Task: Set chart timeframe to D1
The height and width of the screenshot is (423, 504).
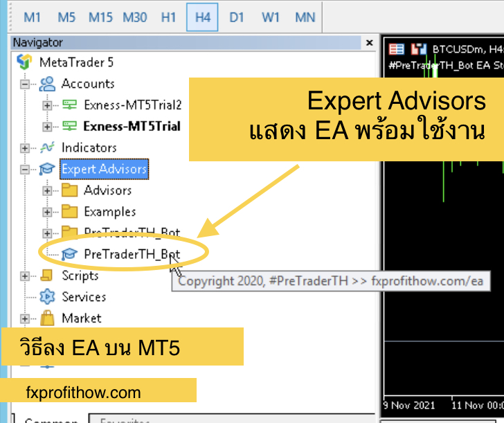Action: (x=237, y=17)
